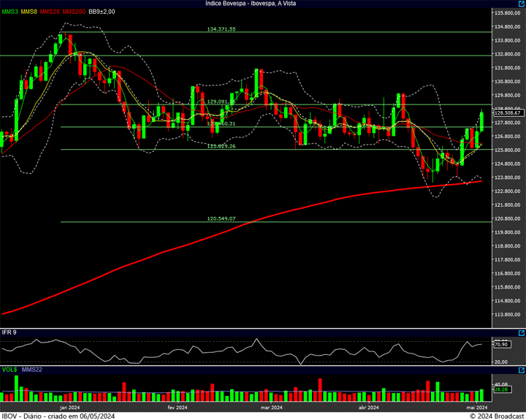The width and height of the screenshot is (526, 420).
Task: Select the 120.549,07 Fibonacci level label
Action: click(x=221, y=218)
